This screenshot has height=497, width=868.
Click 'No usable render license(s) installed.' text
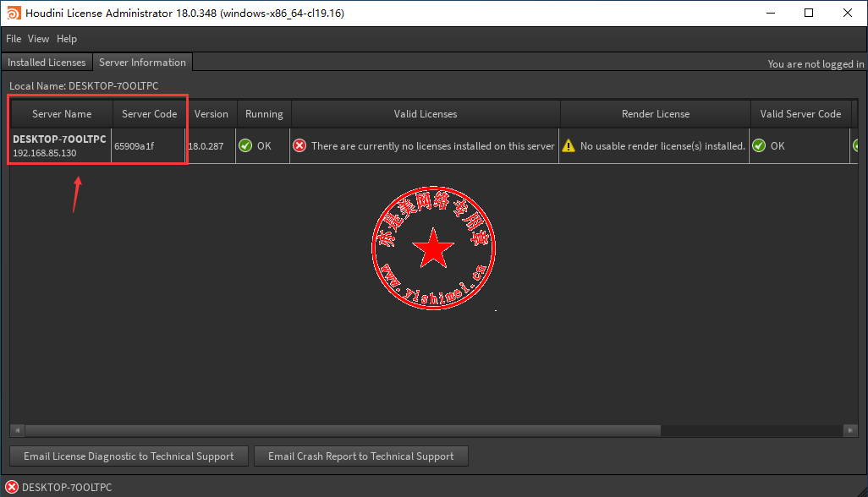(x=662, y=146)
